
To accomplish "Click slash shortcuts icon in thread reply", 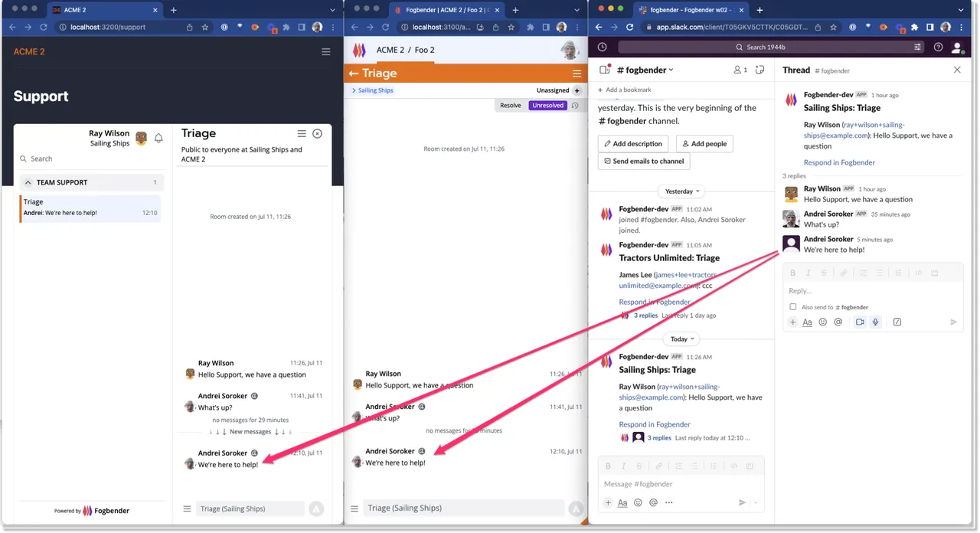I will (x=897, y=322).
